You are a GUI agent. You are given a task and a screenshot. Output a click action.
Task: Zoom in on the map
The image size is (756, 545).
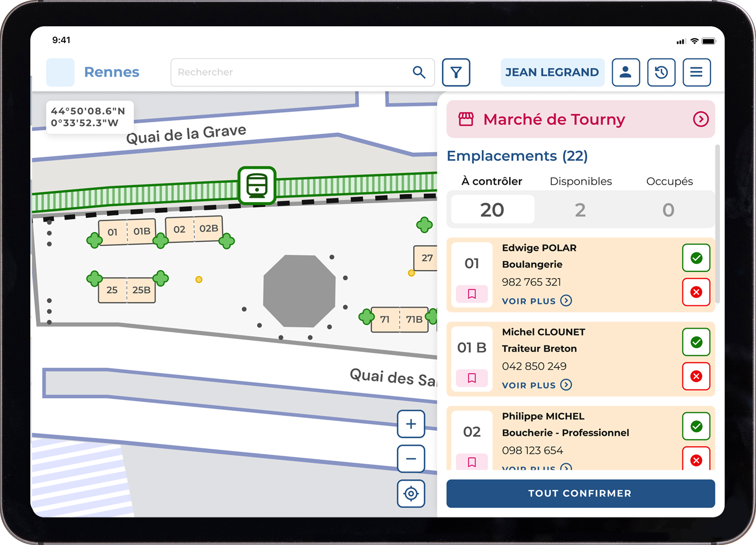tap(411, 424)
